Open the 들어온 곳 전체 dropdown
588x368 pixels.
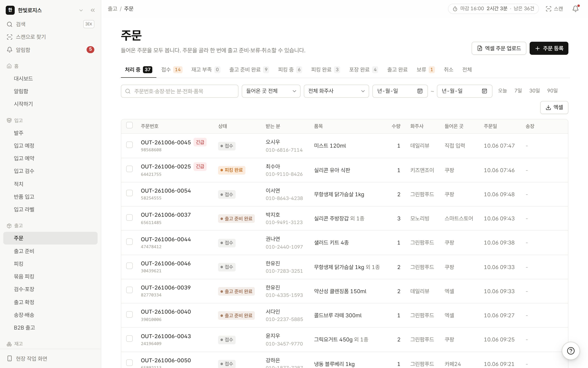271,91
